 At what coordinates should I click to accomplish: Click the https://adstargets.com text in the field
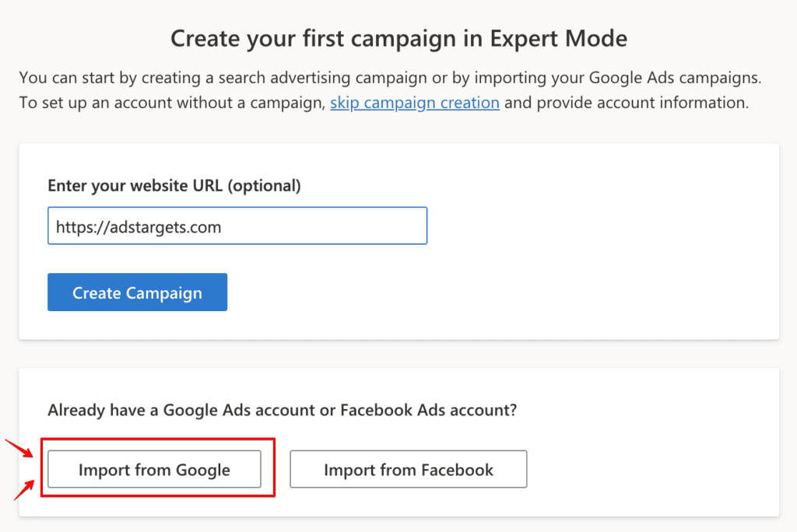point(139,227)
